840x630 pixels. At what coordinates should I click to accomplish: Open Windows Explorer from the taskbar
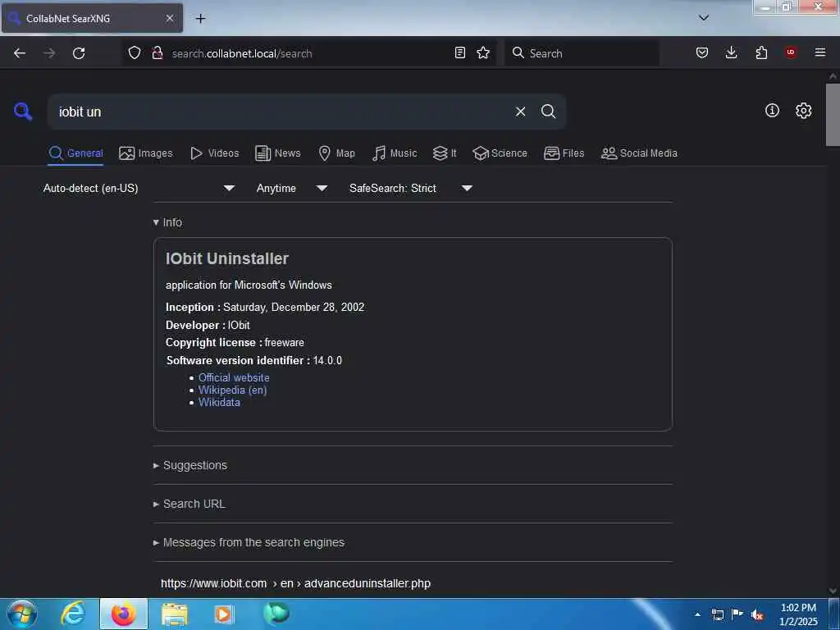(x=175, y=614)
